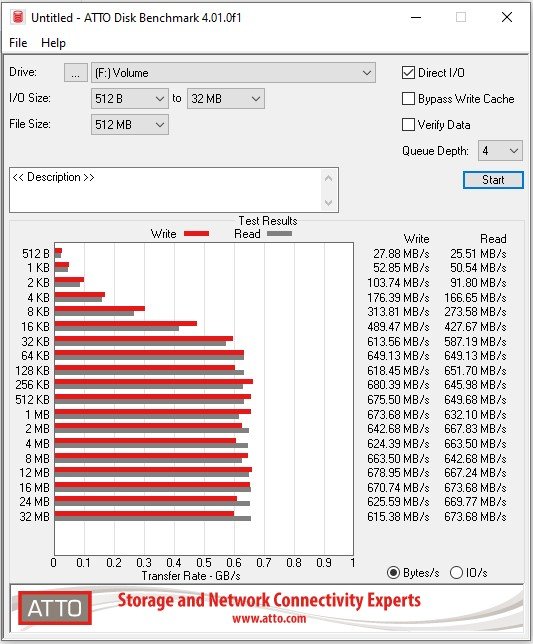Click the 12 MB chart row label

point(34,473)
